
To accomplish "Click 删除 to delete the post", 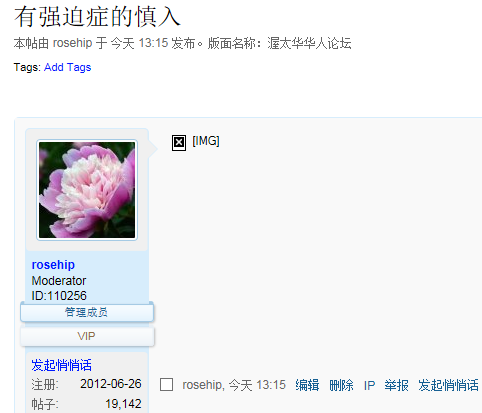I will 341,385.
